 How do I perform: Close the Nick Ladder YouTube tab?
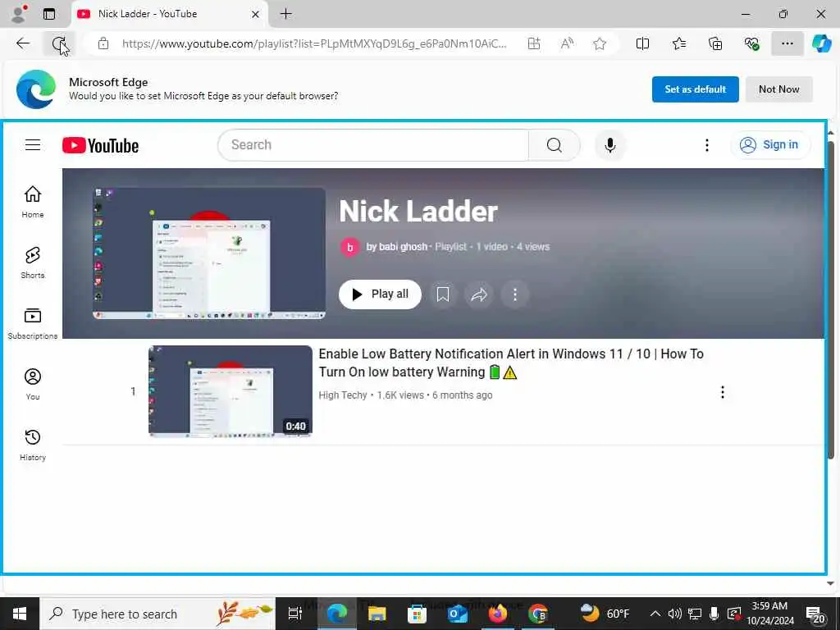(x=256, y=14)
